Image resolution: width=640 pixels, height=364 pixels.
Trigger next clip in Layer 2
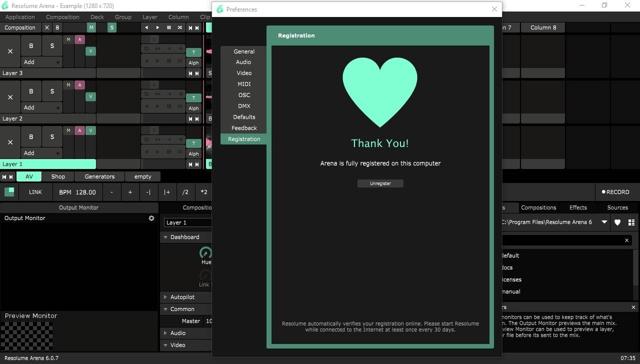point(197,118)
